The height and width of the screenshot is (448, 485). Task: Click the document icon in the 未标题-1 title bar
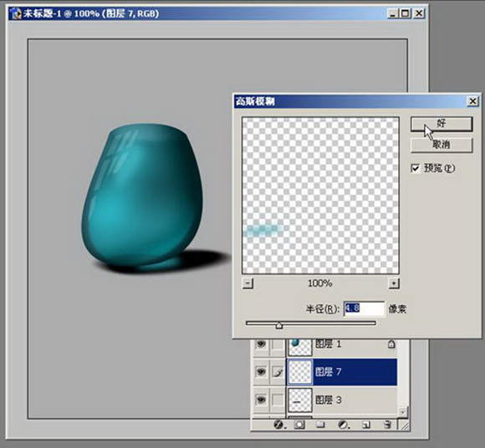coord(16,13)
